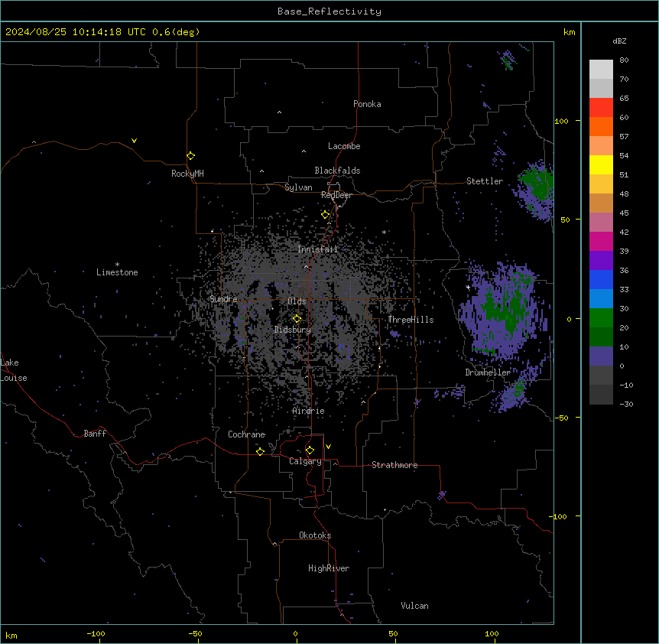Click the Stettler city label
This screenshot has height=644, width=659.
pyautogui.click(x=484, y=181)
